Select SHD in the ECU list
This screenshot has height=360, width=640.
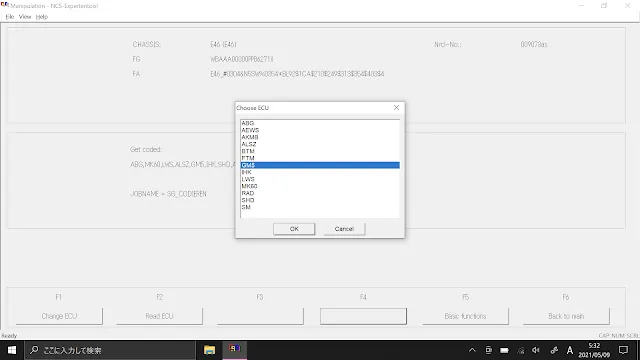(320, 200)
